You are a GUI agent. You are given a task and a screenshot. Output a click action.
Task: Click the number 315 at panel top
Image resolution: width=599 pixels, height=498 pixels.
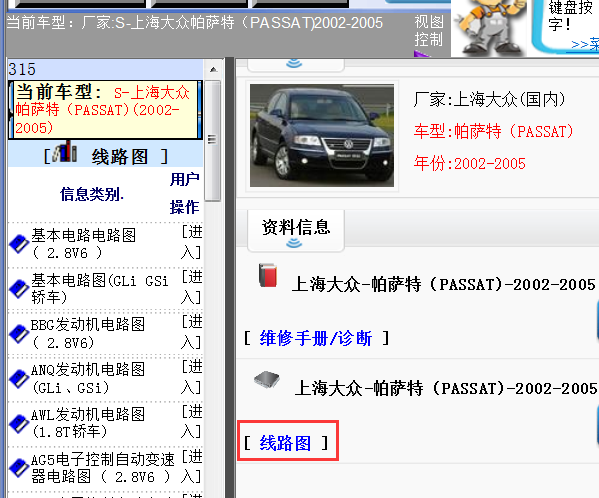click(22, 69)
